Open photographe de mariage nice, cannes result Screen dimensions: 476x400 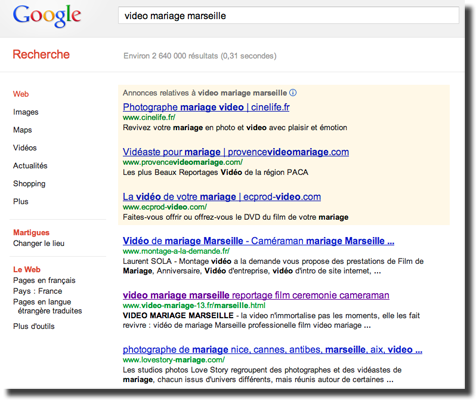272,350
